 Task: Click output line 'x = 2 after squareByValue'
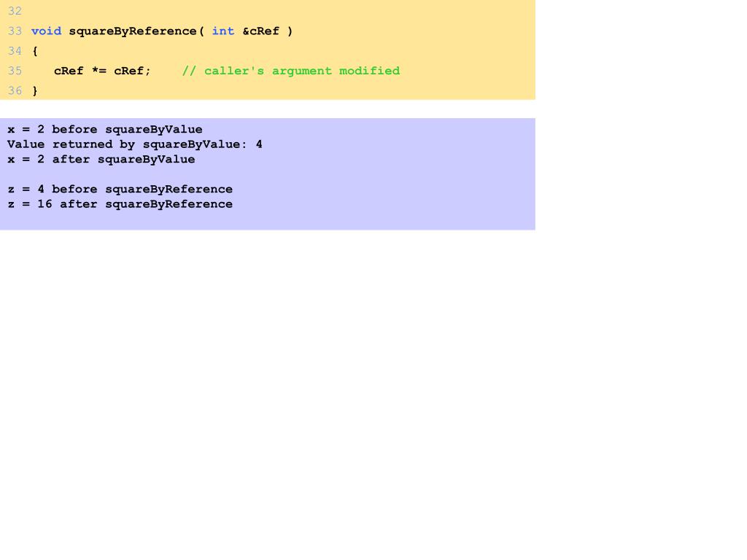coord(101,159)
